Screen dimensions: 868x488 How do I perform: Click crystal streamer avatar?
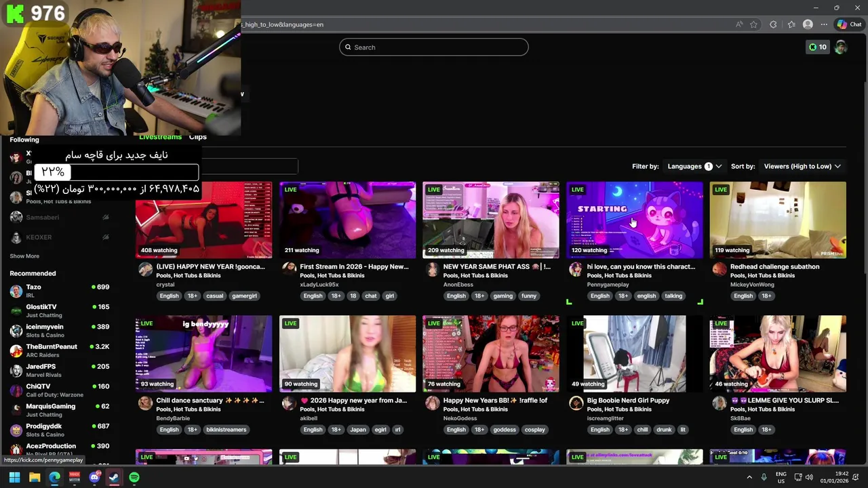(x=145, y=270)
